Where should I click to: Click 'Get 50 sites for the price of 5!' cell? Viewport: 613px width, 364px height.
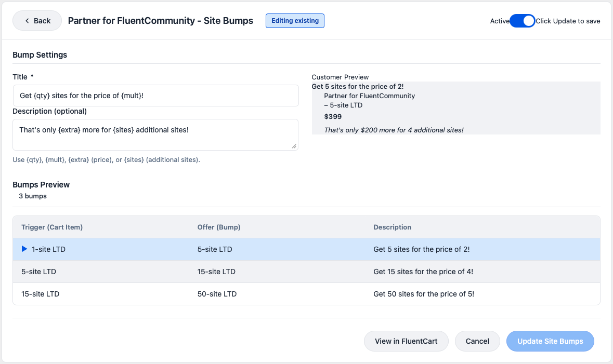tap(424, 294)
